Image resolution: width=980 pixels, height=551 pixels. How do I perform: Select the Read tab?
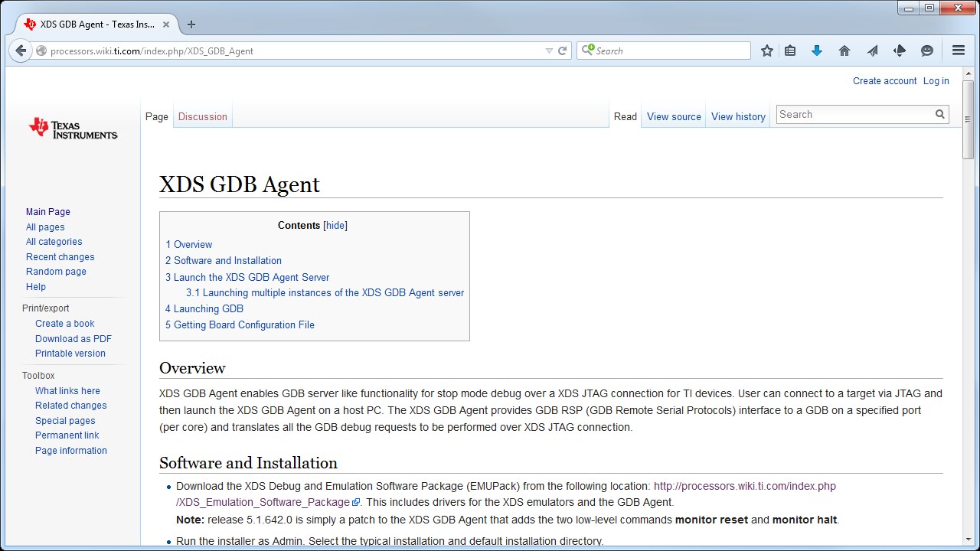click(626, 117)
